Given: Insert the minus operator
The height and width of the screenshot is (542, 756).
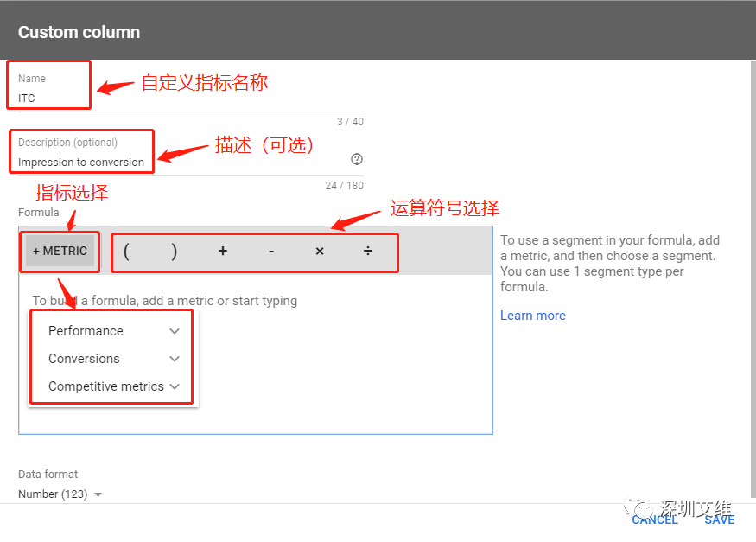Looking at the screenshot, I should [x=271, y=252].
